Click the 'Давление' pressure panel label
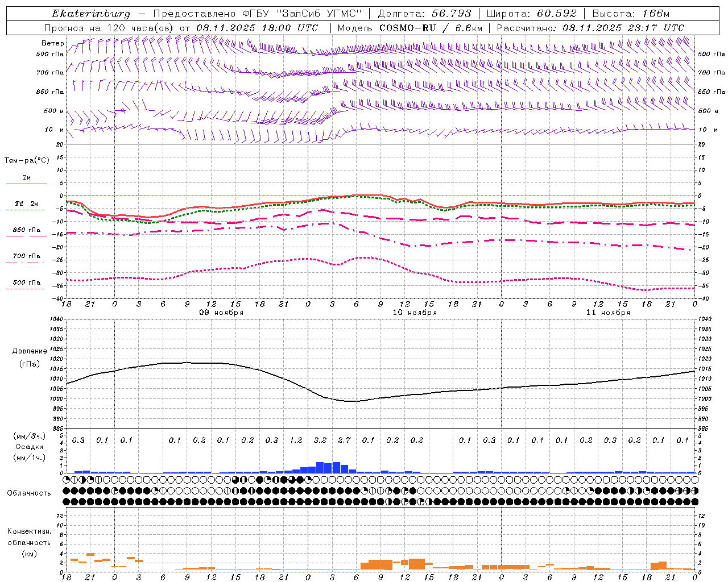 tap(30, 351)
